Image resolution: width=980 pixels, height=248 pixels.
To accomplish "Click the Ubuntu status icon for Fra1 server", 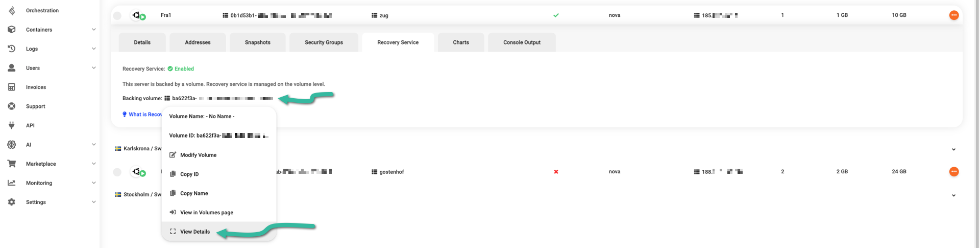I will (138, 15).
